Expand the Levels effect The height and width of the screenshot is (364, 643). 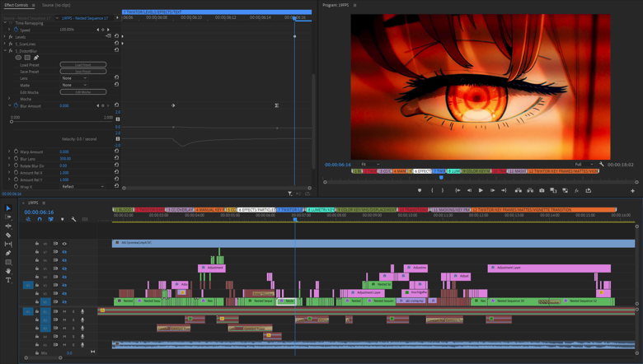(x=5, y=37)
